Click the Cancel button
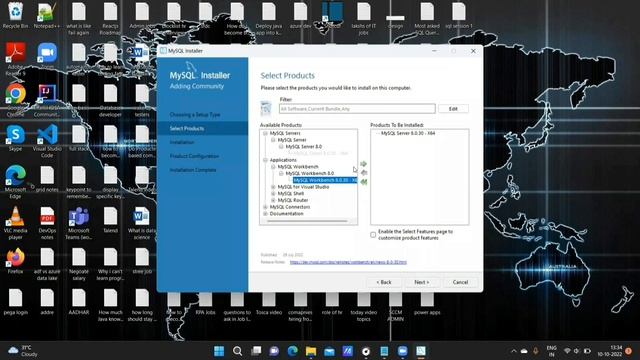 [460, 282]
